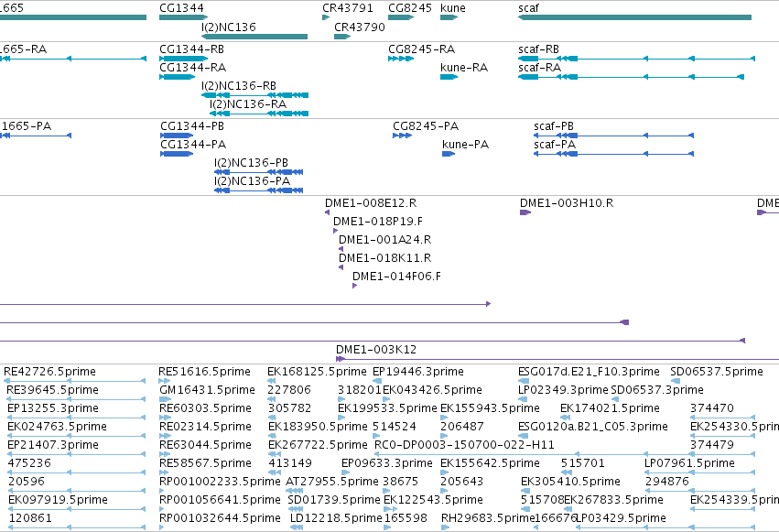Select the scaf gene bar
779x532 pixels.
point(634,17)
